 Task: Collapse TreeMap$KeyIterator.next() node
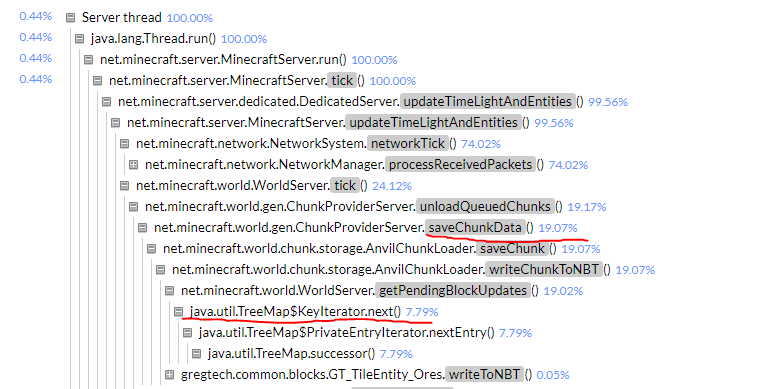click(179, 312)
